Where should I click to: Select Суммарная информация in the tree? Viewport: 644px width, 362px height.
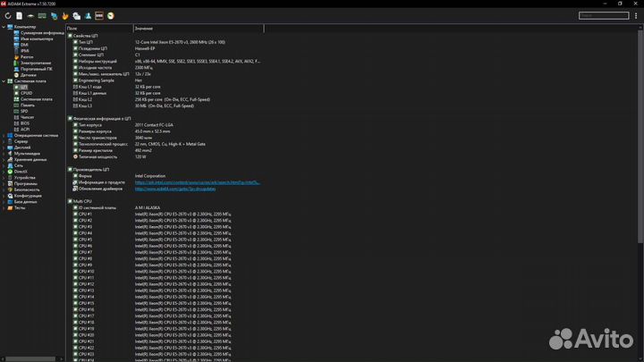41,33
